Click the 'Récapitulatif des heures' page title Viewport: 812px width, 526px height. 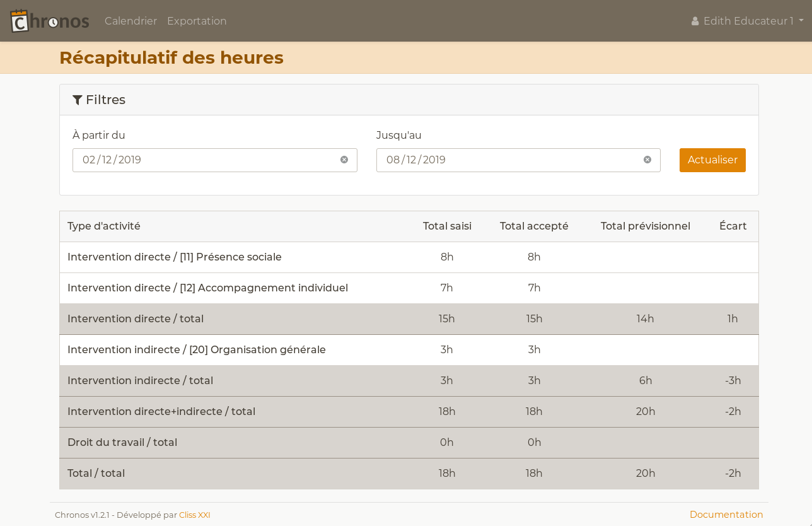pos(171,57)
